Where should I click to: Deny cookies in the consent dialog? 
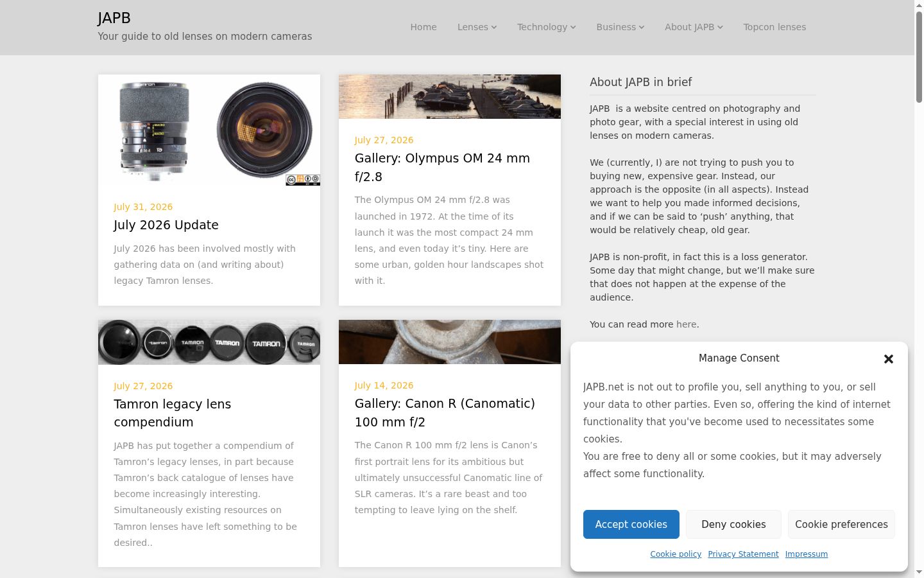(733, 524)
